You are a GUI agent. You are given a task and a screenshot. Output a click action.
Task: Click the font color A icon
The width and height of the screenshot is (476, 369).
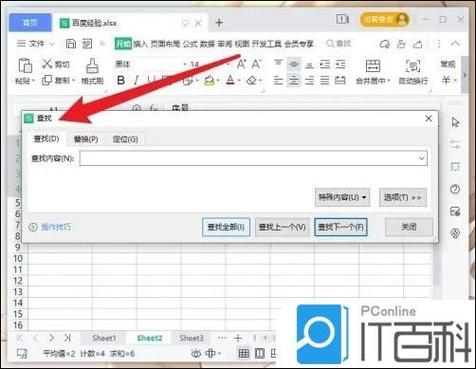pyautogui.click(x=230, y=80)
